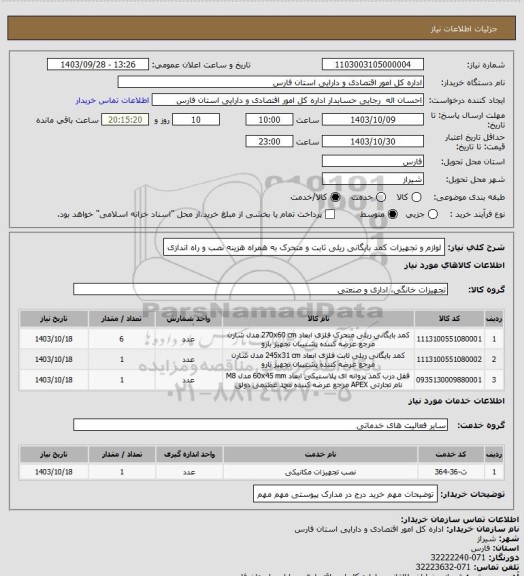
Task: Click the گروه کالا field
Action: click(260, 289)
